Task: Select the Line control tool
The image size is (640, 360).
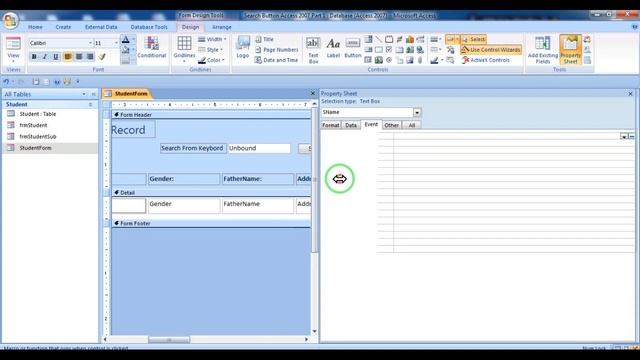Action: coord(379,39)
